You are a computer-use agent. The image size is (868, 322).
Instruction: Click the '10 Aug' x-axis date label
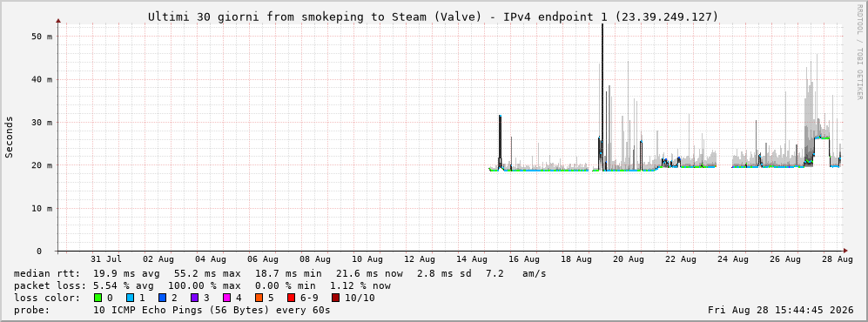[x=367, y=259]
